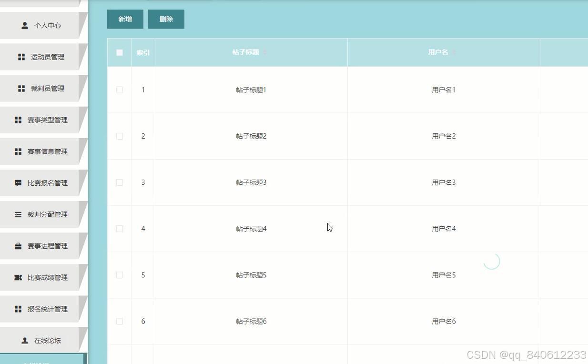The width and height of the screenshot is (588, 364).
Task: Select the 用户名5 cell
Action: point(444,275)
